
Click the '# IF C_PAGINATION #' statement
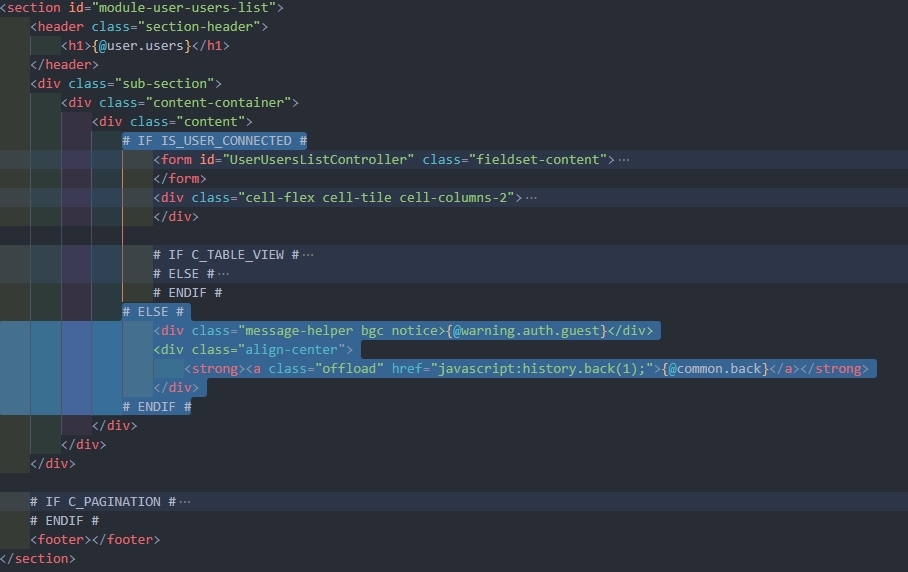coord(103,502)
